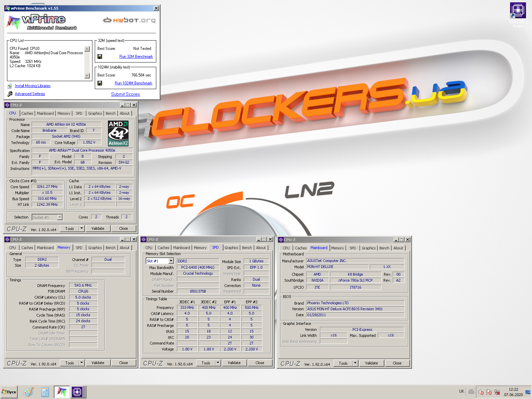
Task: Click the wPrime Benchmark title bar icon
Action: pyautogui.click(x=7, y=8)
